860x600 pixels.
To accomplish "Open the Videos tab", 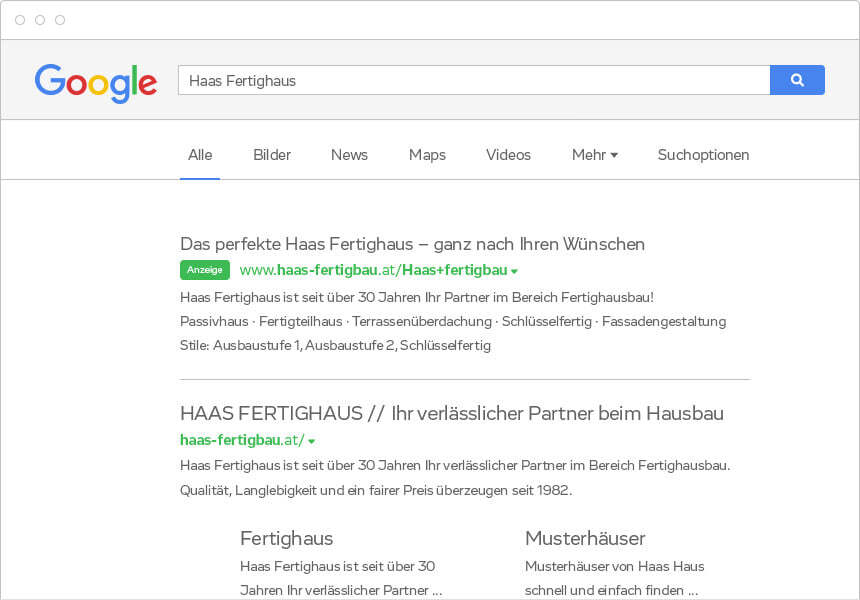I will pyautogui.click(x=508, y=155).
